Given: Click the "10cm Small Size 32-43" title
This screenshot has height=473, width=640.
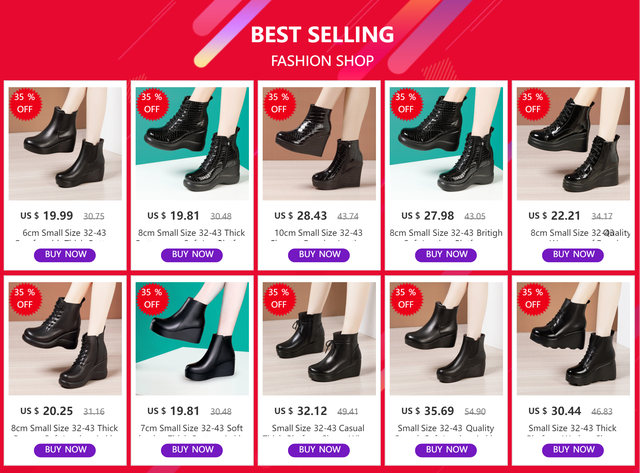Looking at the screenshot, I should [319, 233].
